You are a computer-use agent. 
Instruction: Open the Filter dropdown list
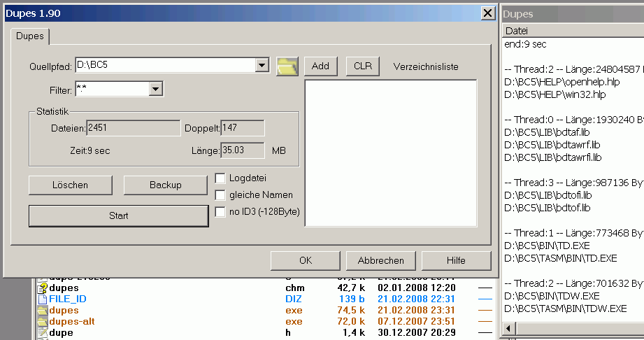click(x=156, y=89)
